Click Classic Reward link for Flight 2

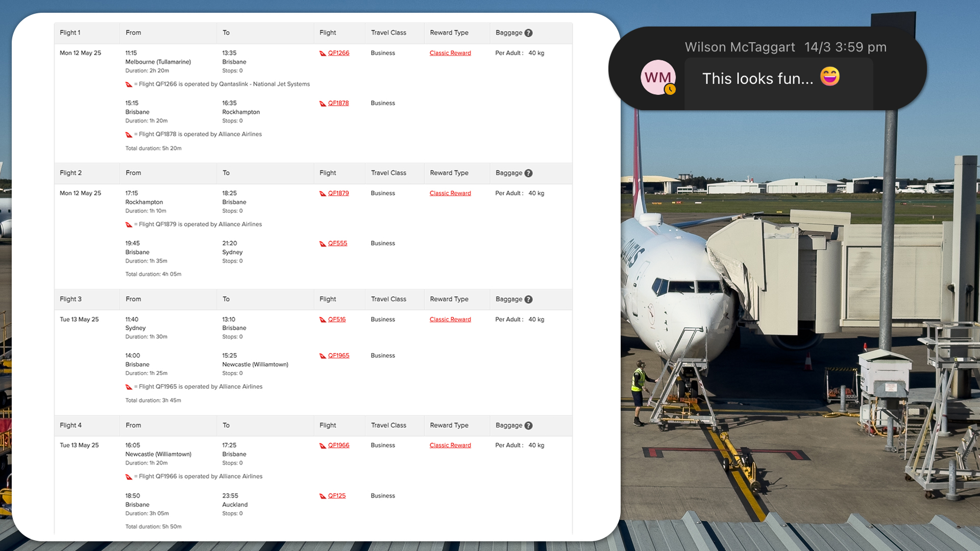tap(450, 193)
